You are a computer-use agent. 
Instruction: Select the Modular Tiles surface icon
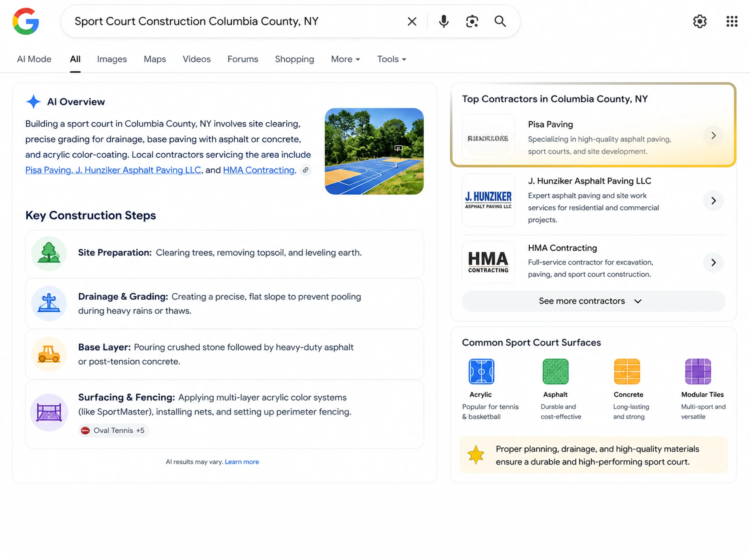point(698,371)
